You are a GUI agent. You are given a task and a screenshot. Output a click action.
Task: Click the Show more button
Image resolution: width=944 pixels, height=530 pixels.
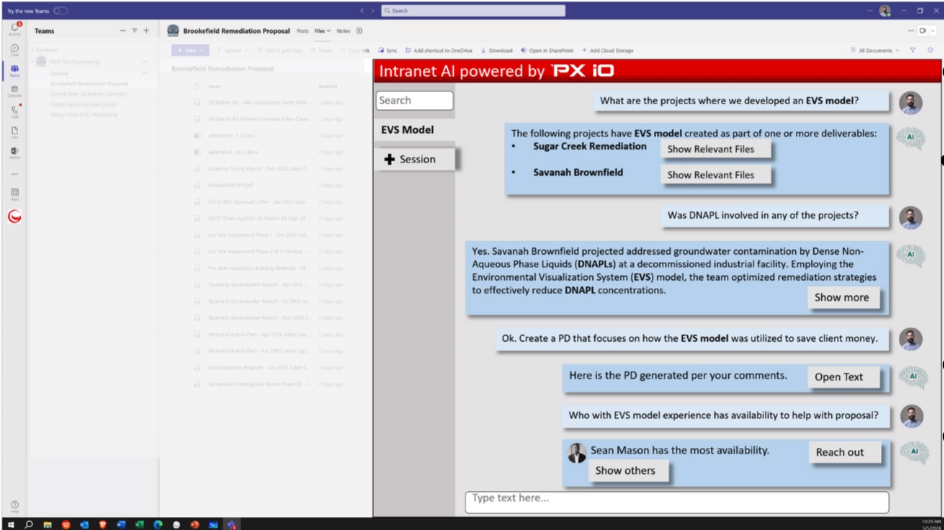click(x=843, y=298)
